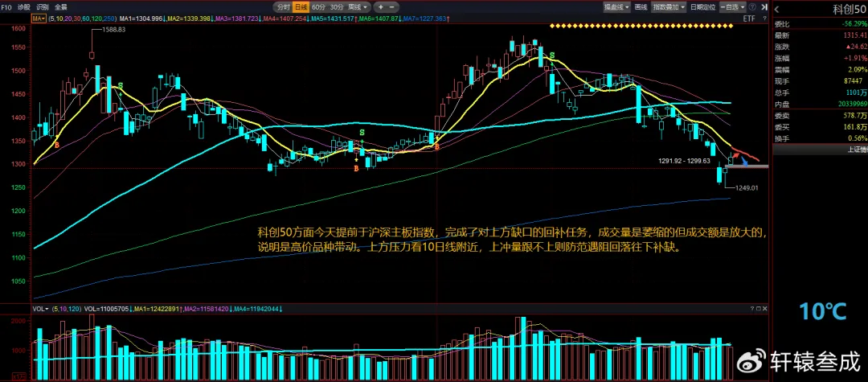The height and width of the screenshot is (382, 868).
Task: Collapse side panel with arrow-bar icon
Action: pos(764,7)
